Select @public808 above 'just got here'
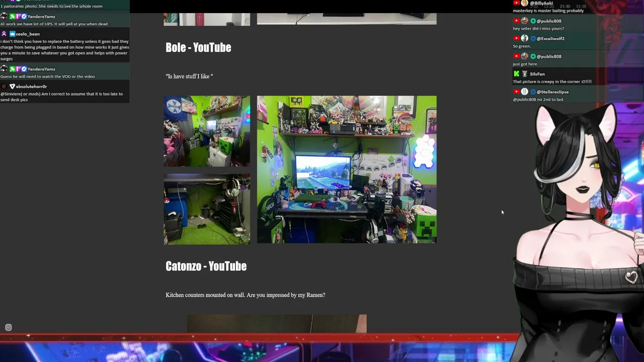The width and height of the screenshot is (644, 362). [x=549, y=56]
